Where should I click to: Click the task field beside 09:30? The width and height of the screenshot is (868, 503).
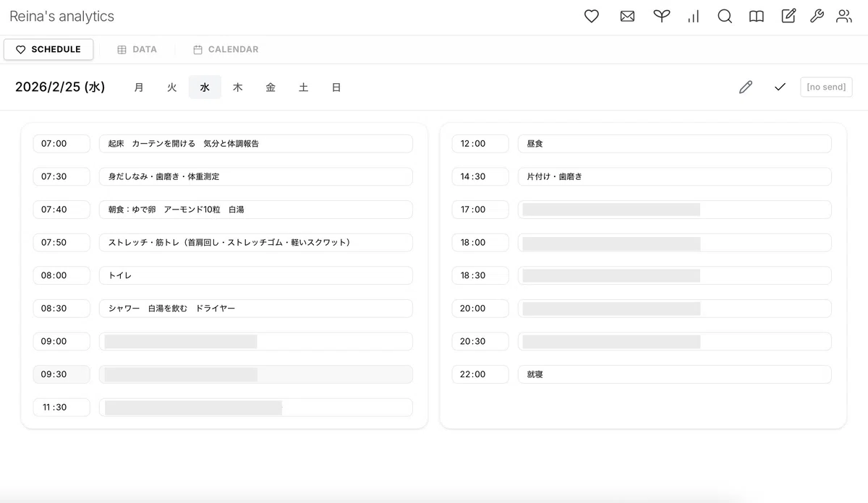pos(256,374)
